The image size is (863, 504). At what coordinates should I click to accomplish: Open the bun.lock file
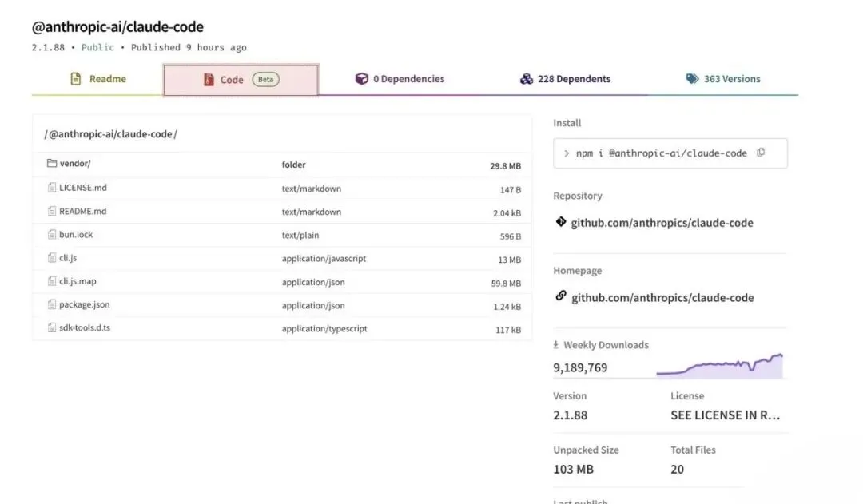click(76, 235)
